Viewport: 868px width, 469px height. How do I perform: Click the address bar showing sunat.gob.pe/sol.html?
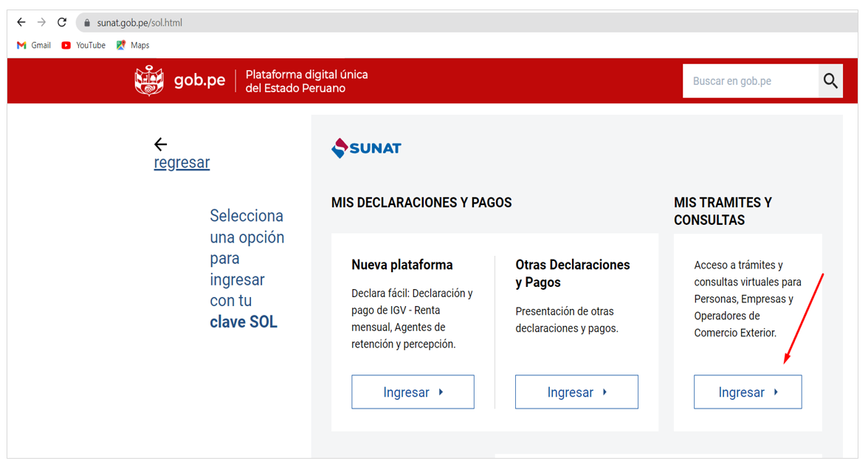471,23
